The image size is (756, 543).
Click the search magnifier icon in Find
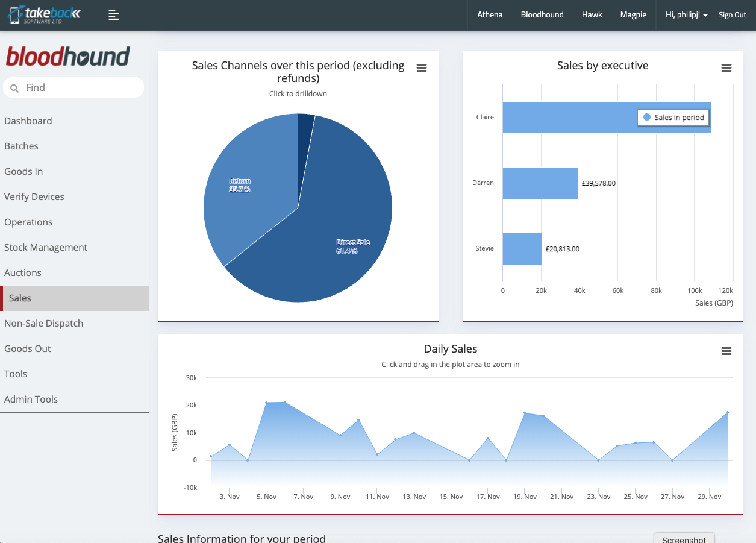[x=14, y=88]
